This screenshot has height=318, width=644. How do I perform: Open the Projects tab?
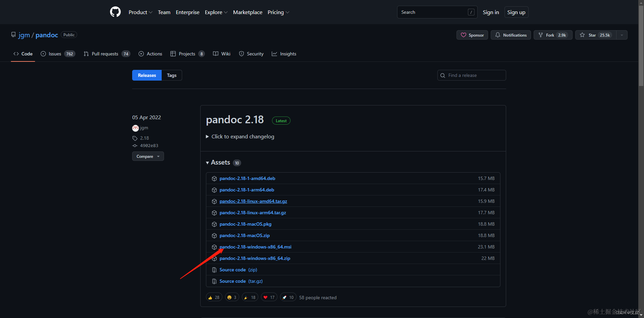point(188,54)
